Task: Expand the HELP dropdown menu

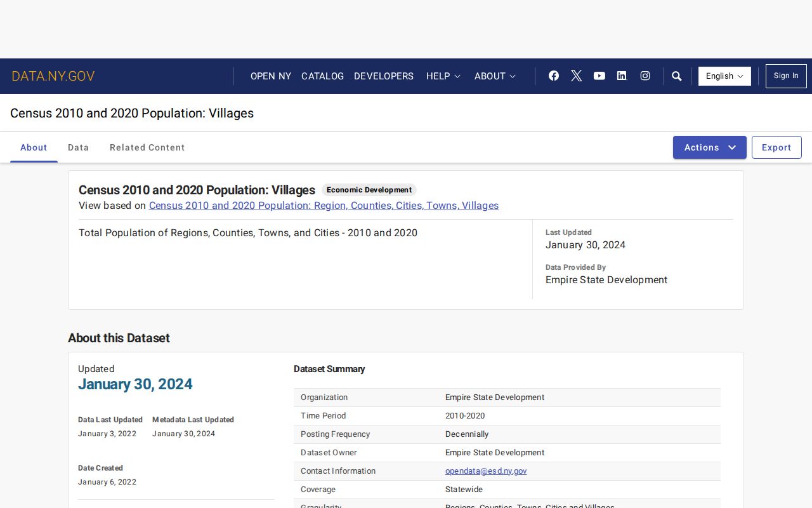Action: (443, 76)
